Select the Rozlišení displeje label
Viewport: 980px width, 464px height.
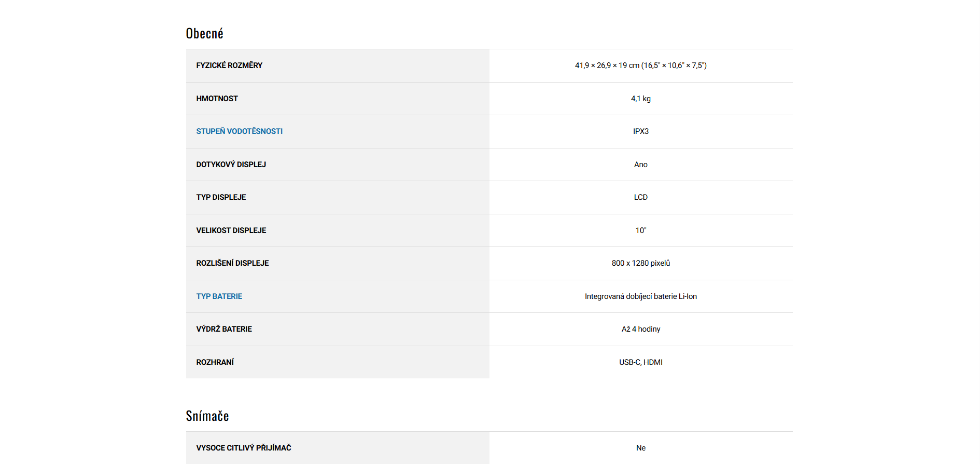pos(232,263)
